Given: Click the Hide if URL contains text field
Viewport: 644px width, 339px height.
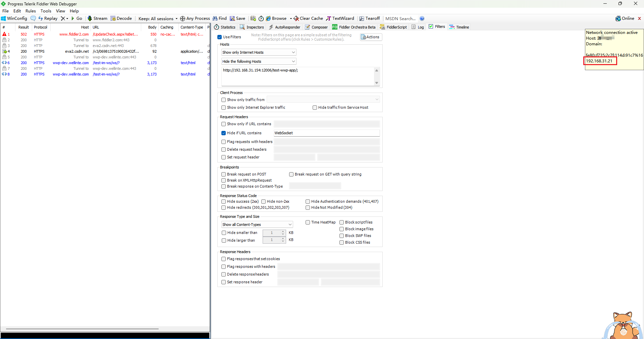Looking at the screenshot, I should coord(327,133).
